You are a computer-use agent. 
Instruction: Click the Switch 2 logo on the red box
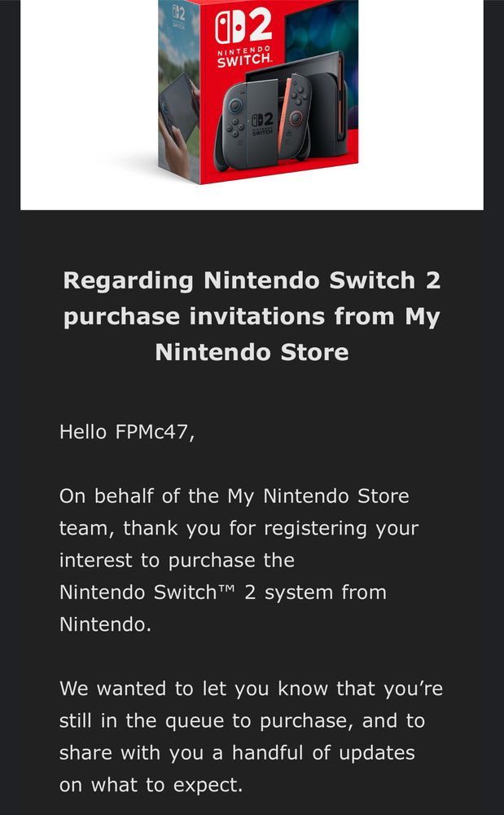243,27
